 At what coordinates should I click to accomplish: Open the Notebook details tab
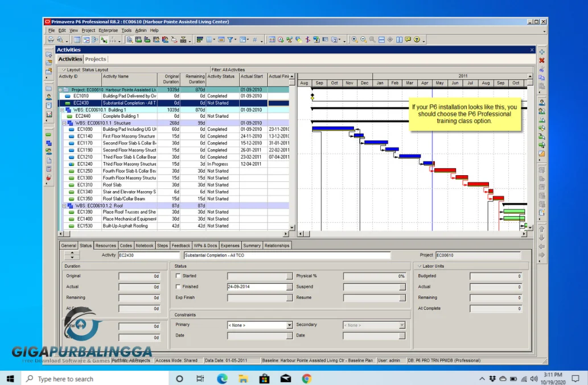pyautogui.click(x=145, y=246)
